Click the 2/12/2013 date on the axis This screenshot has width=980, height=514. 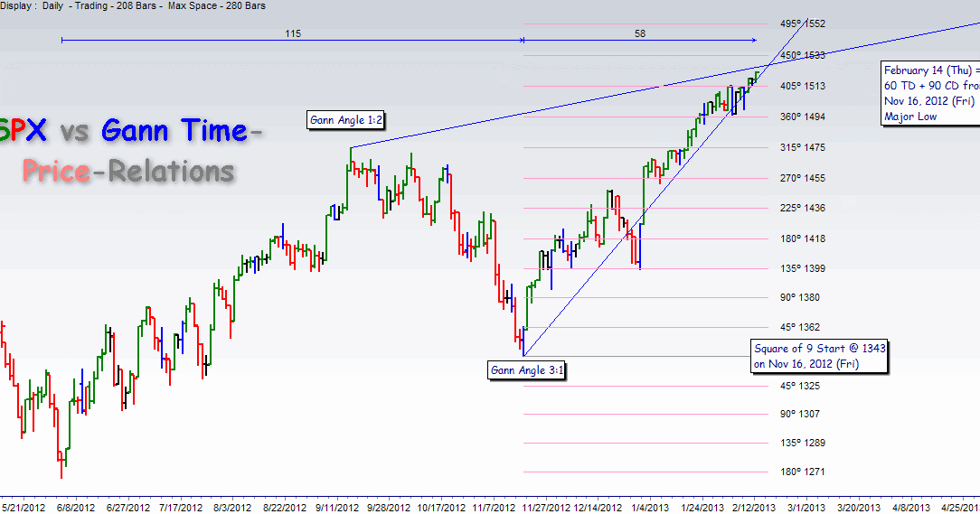click(x=754, y=507)
